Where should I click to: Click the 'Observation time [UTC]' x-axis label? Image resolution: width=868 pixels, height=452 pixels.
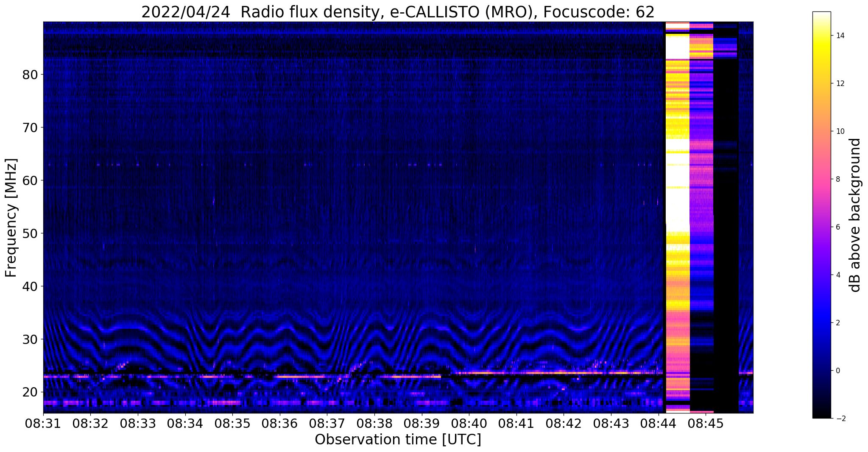point(398,439)
